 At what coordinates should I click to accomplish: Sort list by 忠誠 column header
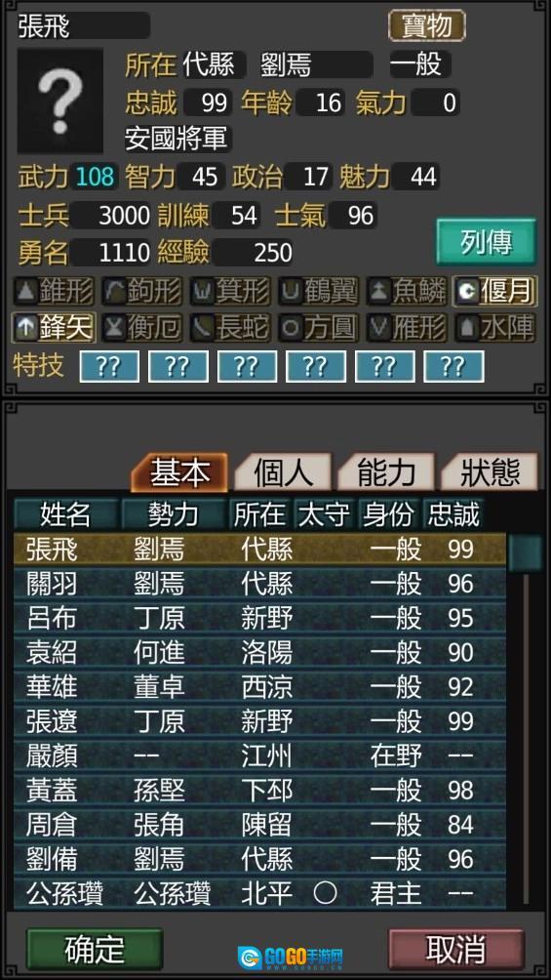click(x=453, y=515)
